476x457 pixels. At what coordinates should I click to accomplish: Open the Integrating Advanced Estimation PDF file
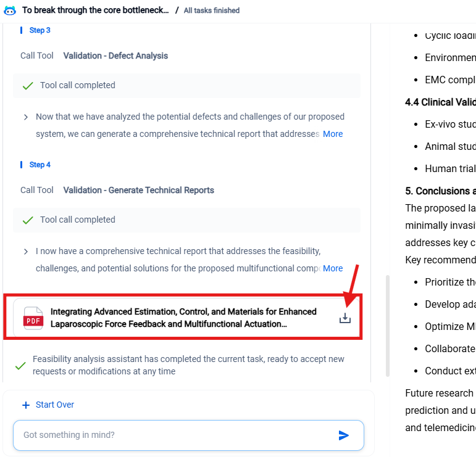click(183, 318)
